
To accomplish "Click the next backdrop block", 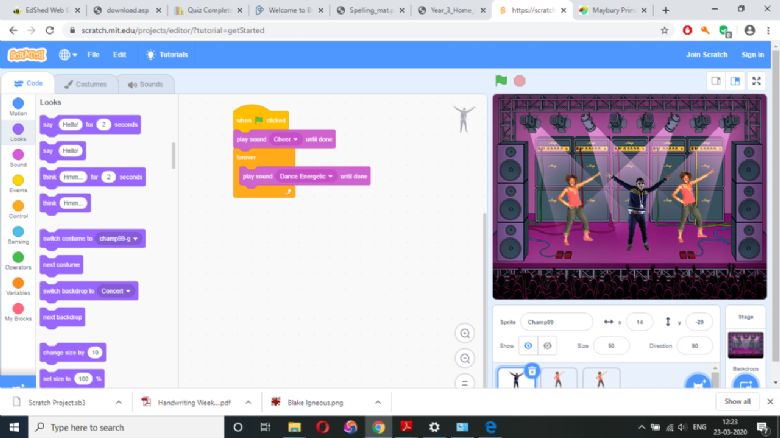I will [62, 317].
